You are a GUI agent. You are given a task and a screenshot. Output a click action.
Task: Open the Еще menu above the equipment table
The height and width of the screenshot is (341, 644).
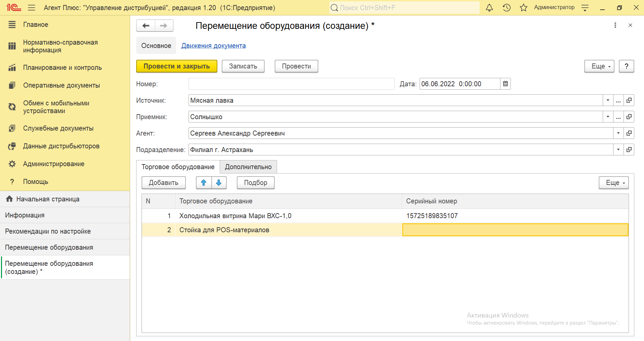tap(613, 183)
